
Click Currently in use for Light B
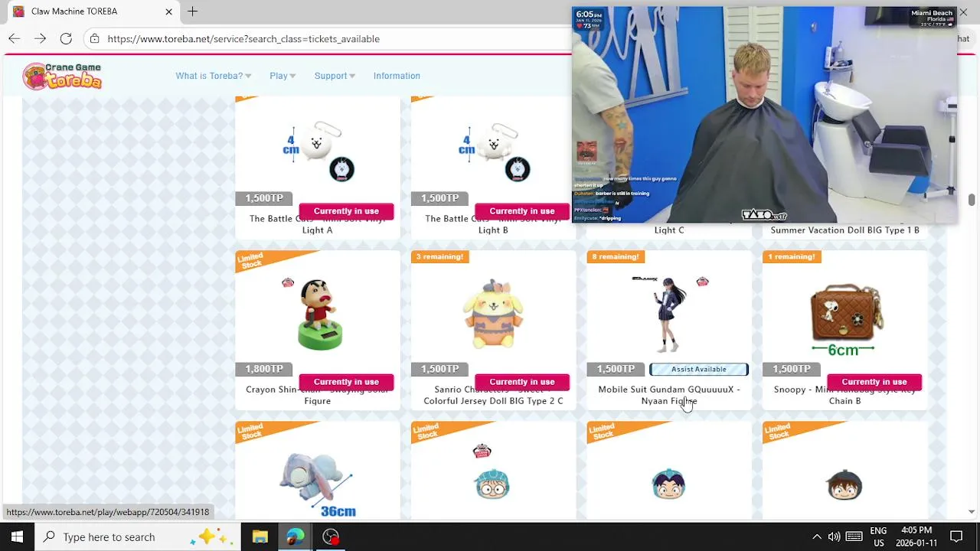[522, 211]
